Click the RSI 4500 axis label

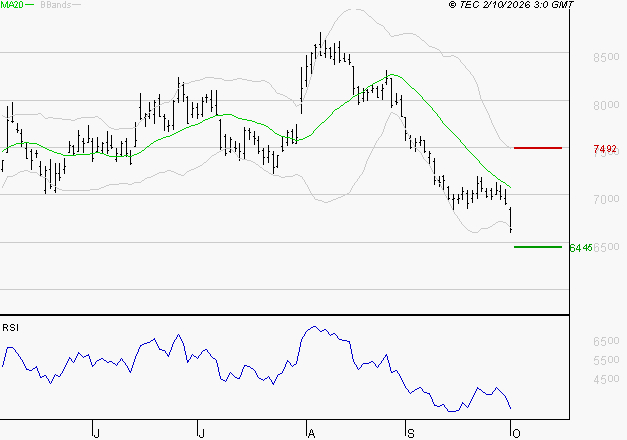(x=606, y=379)
